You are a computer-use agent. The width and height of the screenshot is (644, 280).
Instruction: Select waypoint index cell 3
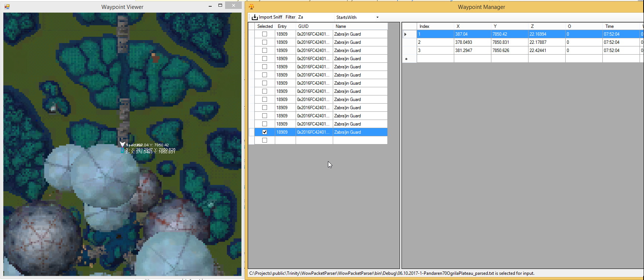tap(435, 51)
